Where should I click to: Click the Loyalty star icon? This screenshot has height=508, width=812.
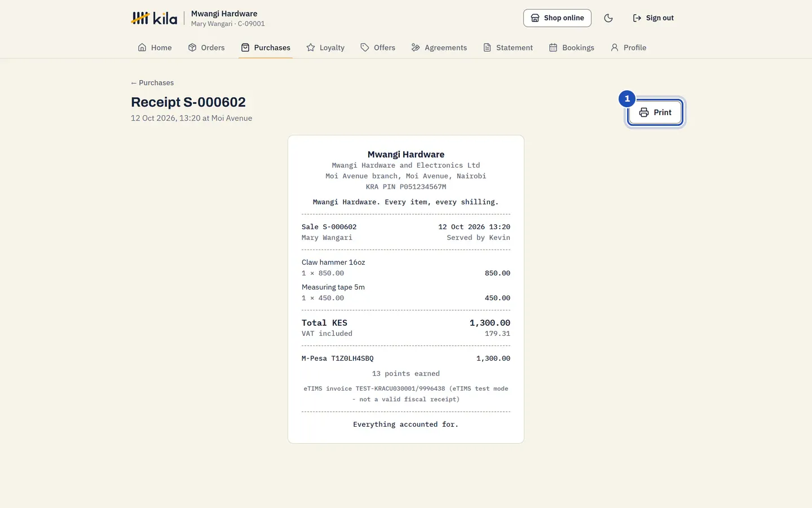pos(311,47)
